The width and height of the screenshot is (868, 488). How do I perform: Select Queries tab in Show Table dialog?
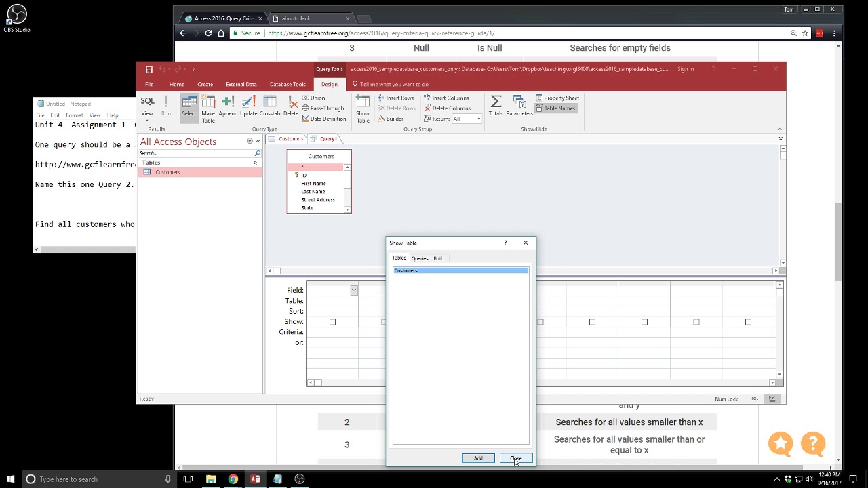pyautogui.click(x=420, y=258)
